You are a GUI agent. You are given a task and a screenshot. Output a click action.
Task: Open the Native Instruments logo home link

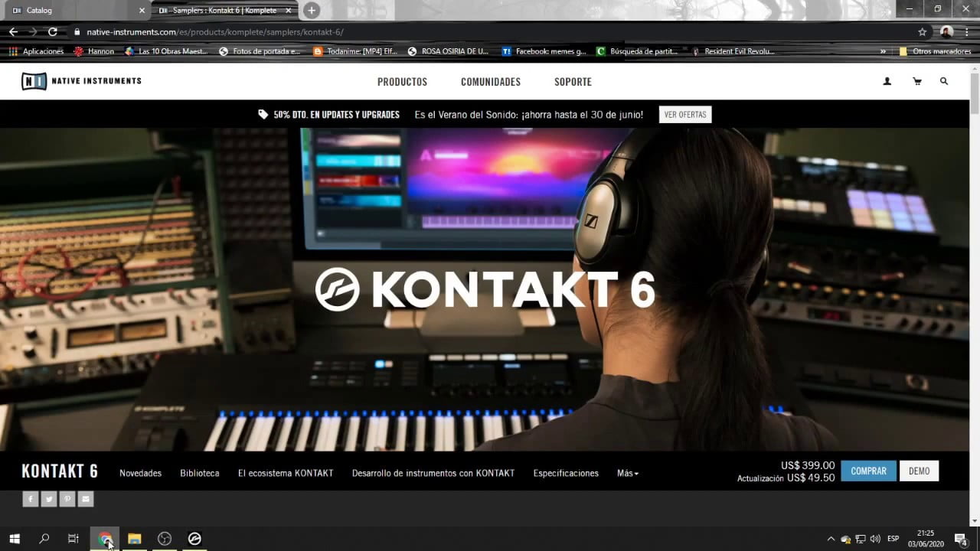(81, 81)
